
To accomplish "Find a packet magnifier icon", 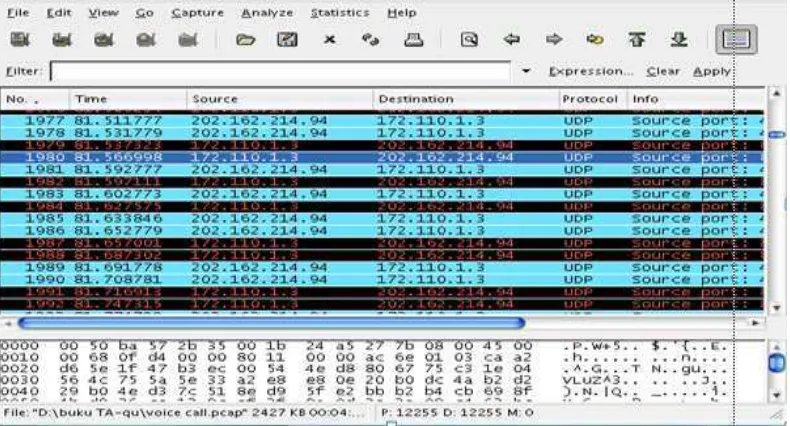I will click(469, 39).
